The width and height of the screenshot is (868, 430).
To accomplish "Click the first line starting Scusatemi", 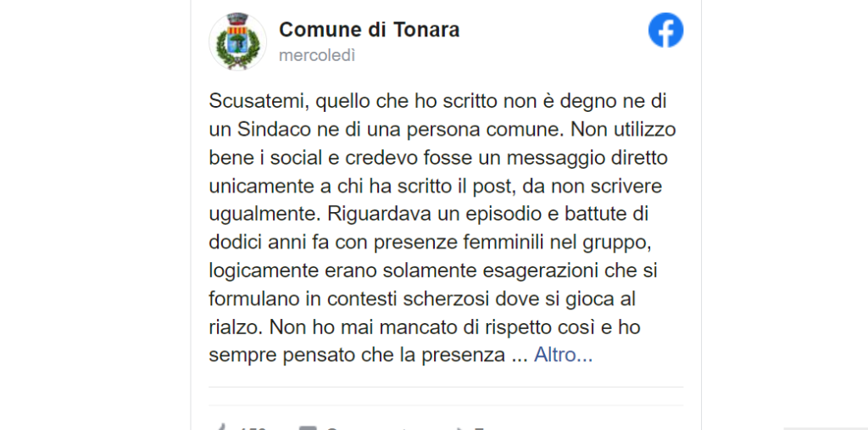I will 437,102.
